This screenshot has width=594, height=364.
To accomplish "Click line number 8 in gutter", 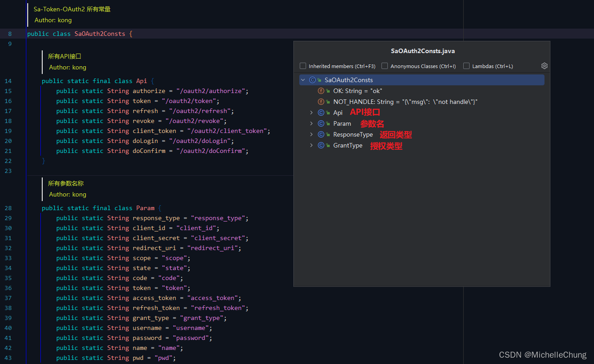I will [x=10, y=34].
